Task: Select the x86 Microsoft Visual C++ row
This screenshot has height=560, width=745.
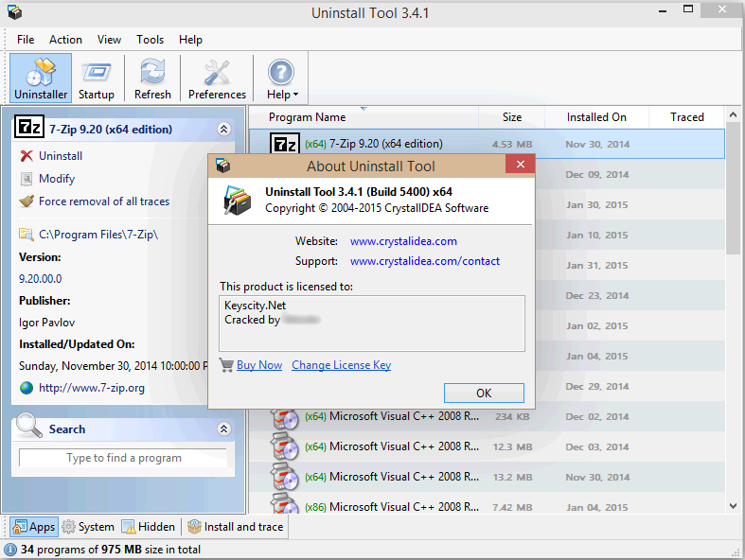Action: pos(487,504)
